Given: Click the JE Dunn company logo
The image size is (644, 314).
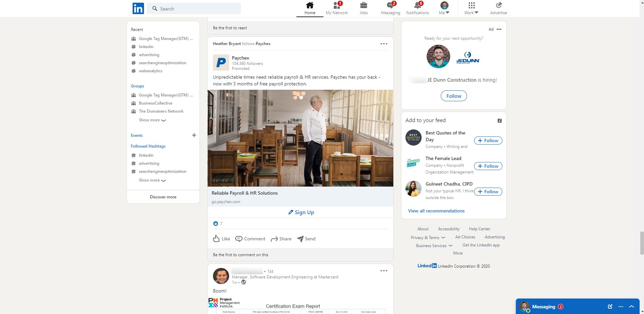Looking at the screenshot, I should [468, 57].
